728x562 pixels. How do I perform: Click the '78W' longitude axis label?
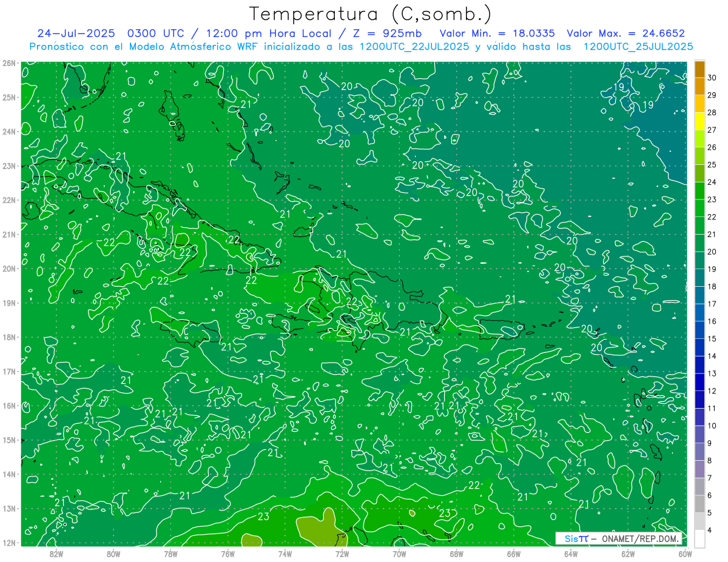coord(170,553)
